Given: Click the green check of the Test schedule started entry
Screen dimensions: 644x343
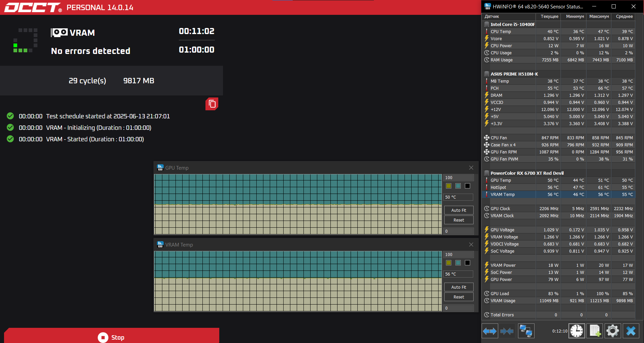Looking at the screenshot, I should click(10, 116).
